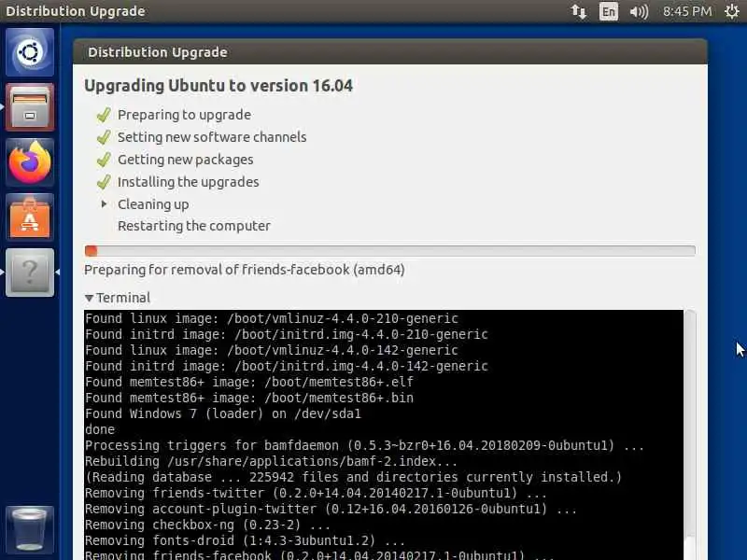Click terminal line Found initrd image initrd.img-4.4.0-142-generic
747x560 pixels.
tap(287, 366)
